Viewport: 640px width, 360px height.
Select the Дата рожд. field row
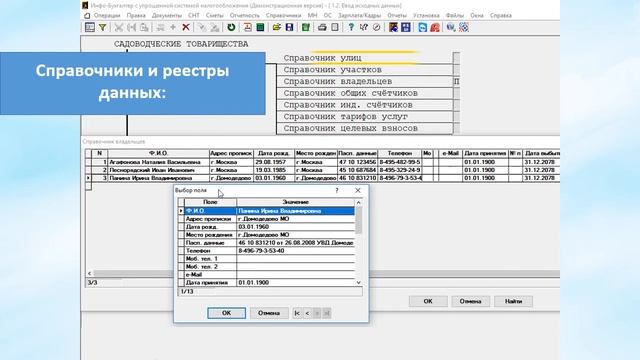(267, 227)
